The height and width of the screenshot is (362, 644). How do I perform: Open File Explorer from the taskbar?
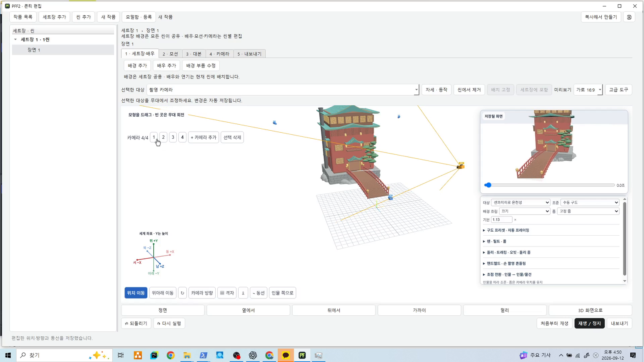click(187, 355)
